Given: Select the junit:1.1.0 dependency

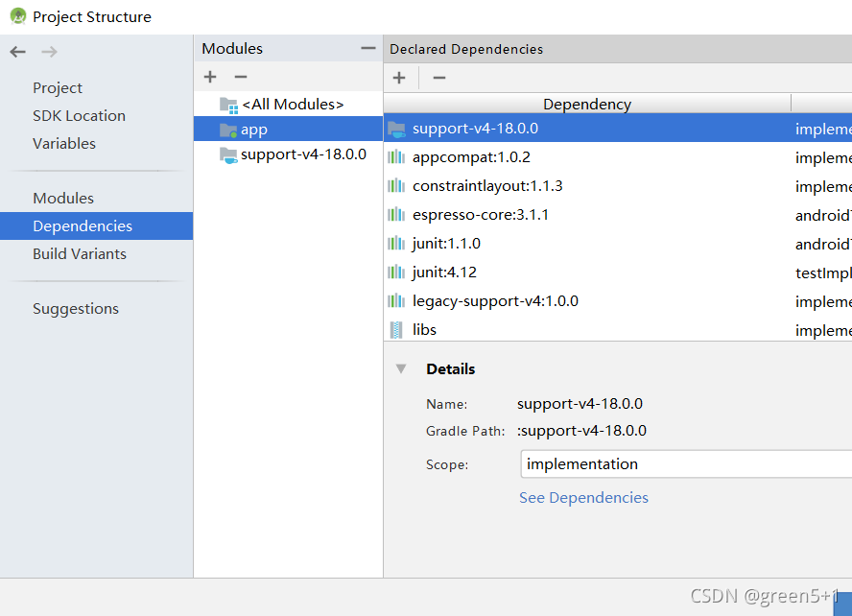Looking at the screenshot, I should [618, 244].
